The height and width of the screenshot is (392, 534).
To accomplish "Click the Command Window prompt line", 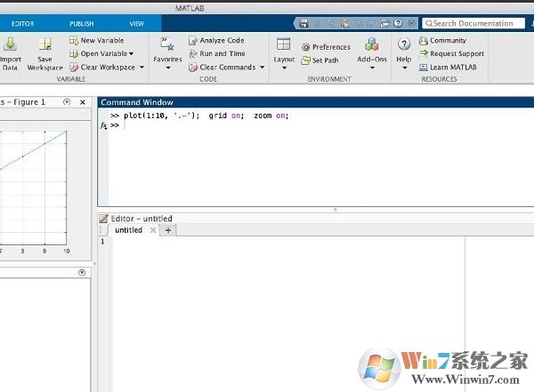I will pyautogui.click(x=320, y=125).
